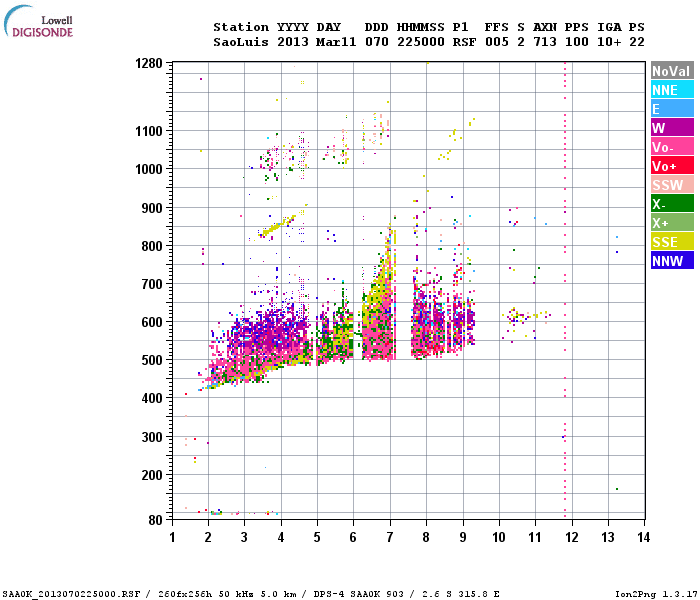Select the purple W legend swatch
The width and height of the screenshot is (700, 600).
672,128
